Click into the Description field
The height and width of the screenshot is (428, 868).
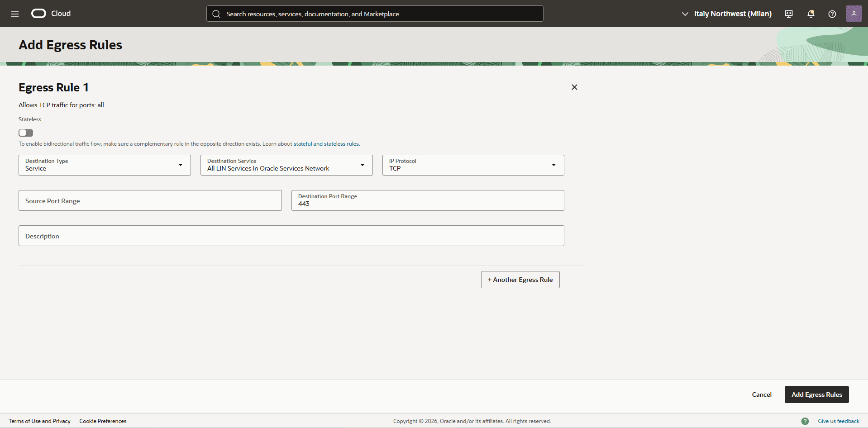pyautogui.click(x=291, y=236)
